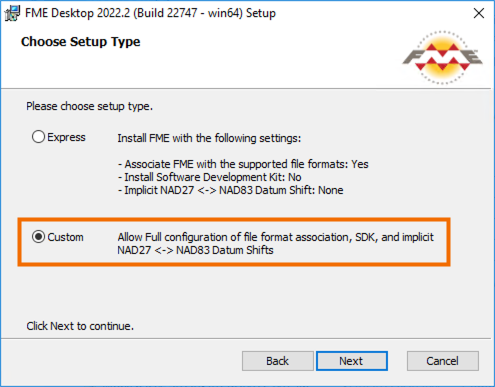The height and width of the screenshot is (387, 495).
Task: Click the installer icon in the title bar
Action: pos(12,13)
